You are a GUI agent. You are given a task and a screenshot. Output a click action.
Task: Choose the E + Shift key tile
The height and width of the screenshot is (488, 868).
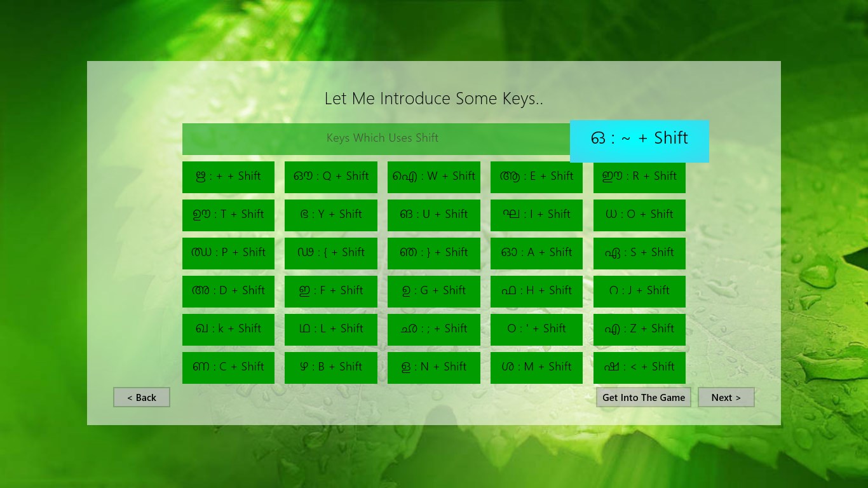[x=536, y=177]
